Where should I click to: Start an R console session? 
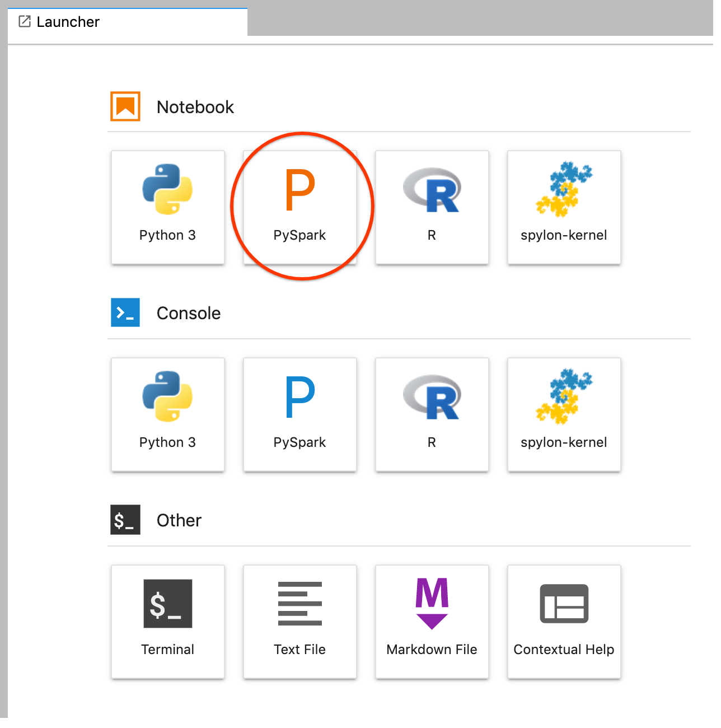coord(432,414)
